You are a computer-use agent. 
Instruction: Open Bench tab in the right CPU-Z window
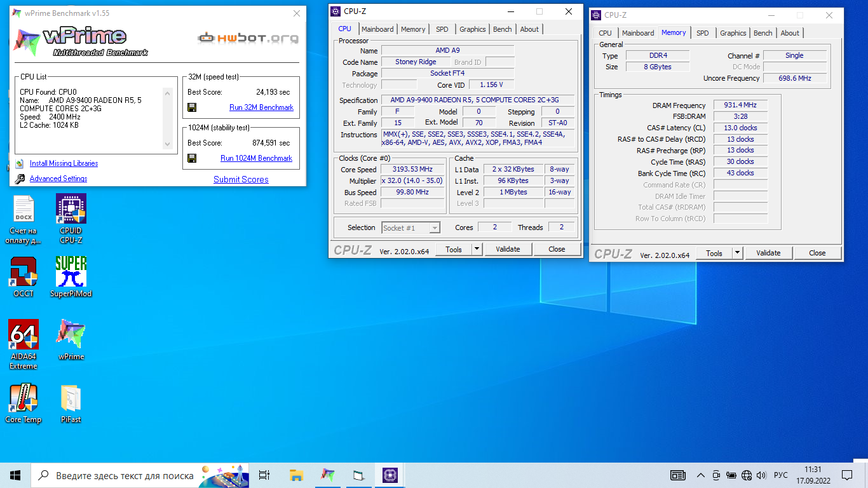click(x=763, y=33)
